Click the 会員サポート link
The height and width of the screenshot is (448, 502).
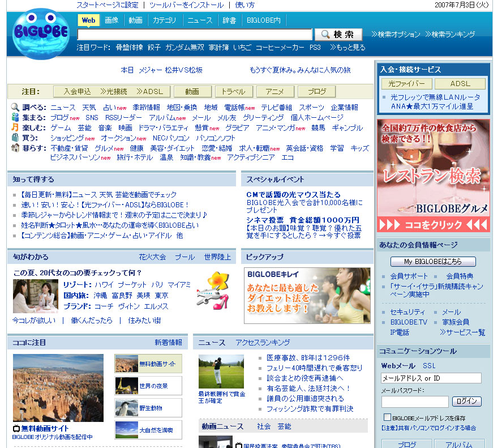pos(409,276)
